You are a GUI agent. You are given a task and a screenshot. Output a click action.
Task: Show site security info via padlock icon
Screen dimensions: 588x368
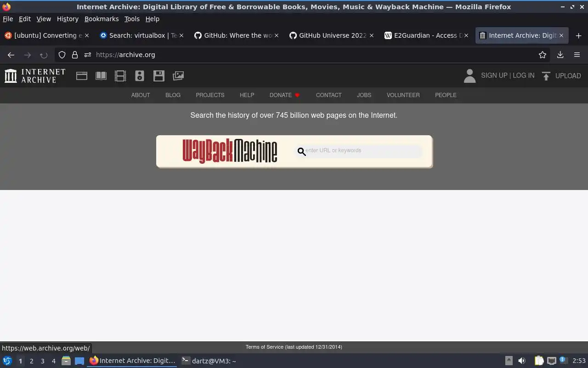pos(75,55)
